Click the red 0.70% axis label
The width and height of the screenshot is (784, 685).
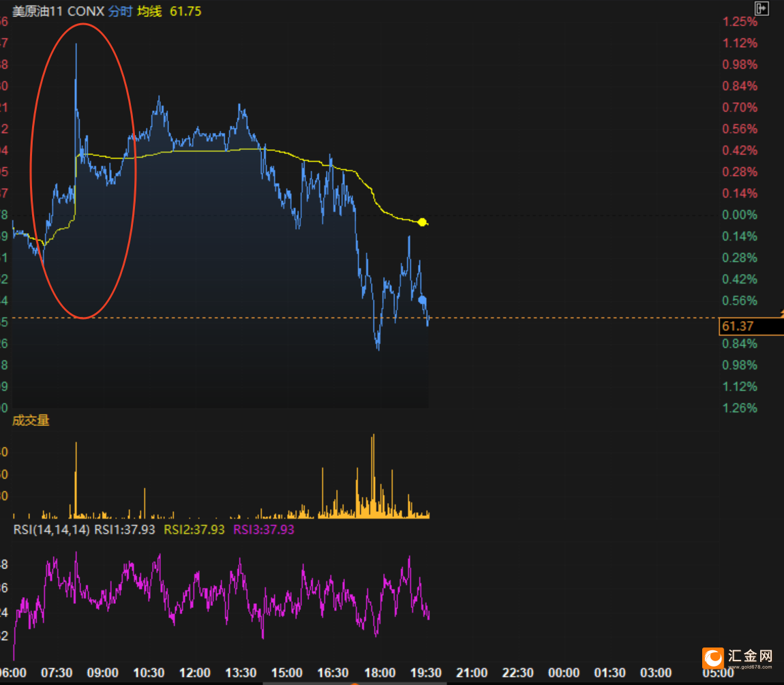pos(740,108)
